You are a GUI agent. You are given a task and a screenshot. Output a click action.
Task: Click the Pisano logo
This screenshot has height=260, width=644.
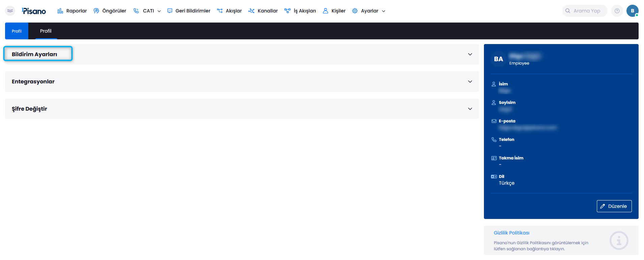click(34, 11)
